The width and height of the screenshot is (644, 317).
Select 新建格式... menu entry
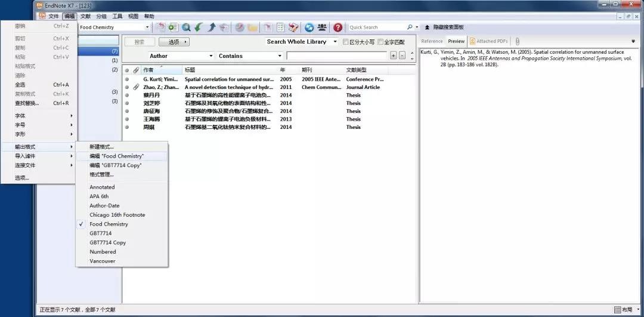click(122, 147)
